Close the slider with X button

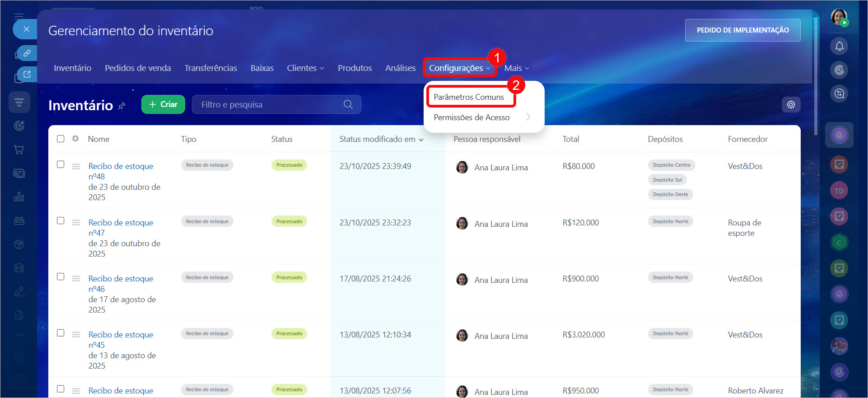[27, 29]
